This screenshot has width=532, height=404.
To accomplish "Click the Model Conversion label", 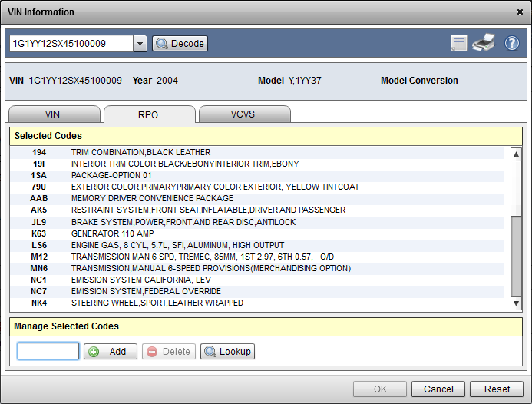I will click(419, 81).
